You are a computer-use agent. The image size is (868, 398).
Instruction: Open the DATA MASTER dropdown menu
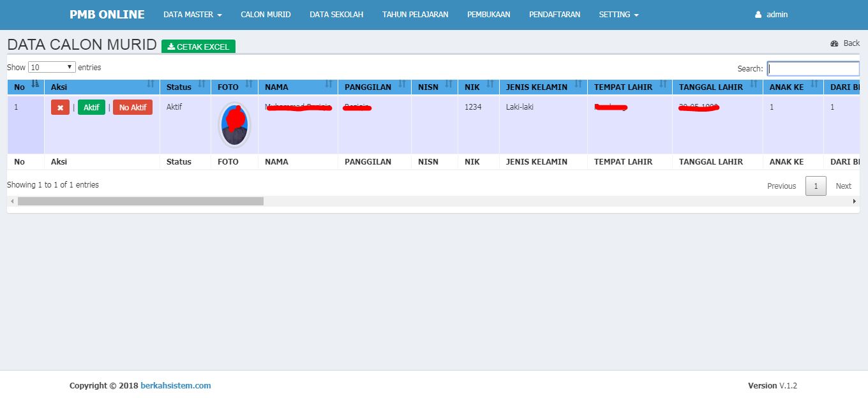(x=192, y=15)
